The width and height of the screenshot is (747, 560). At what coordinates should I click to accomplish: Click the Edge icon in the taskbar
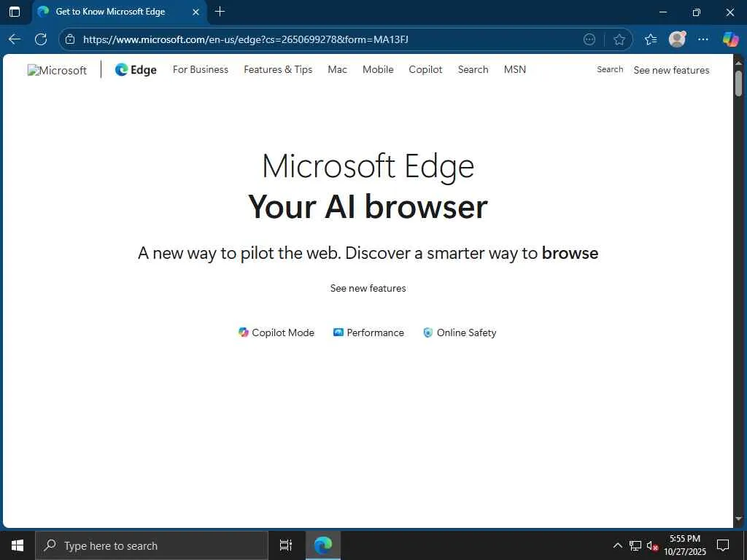323,545
